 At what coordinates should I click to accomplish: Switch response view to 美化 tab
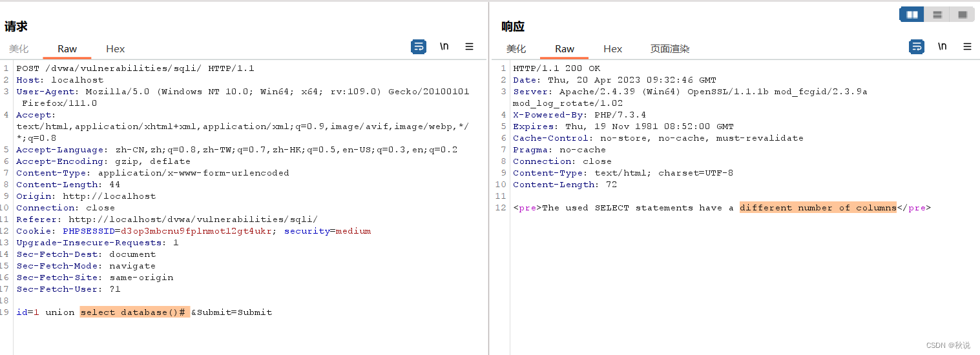coord(516,49)
